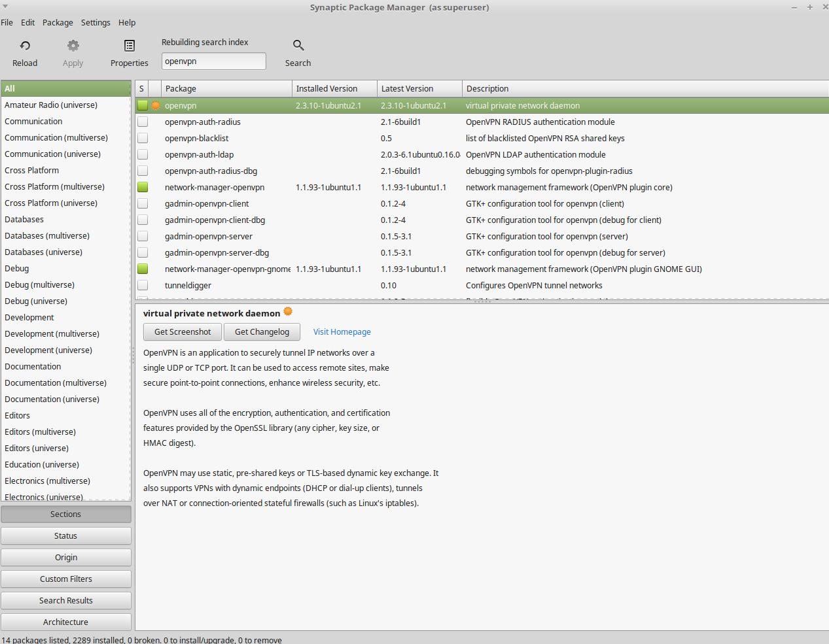Select gadmin-openvpn-server-dbg package row
The height and width of the screenshot is (644, 829).
[482, 252]
